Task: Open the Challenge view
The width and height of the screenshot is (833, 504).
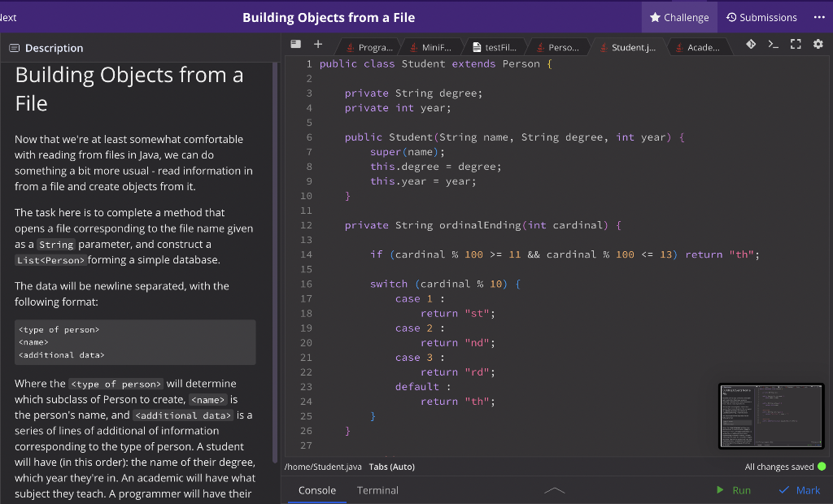Action: pyautogui.click(x=679, y=16)
